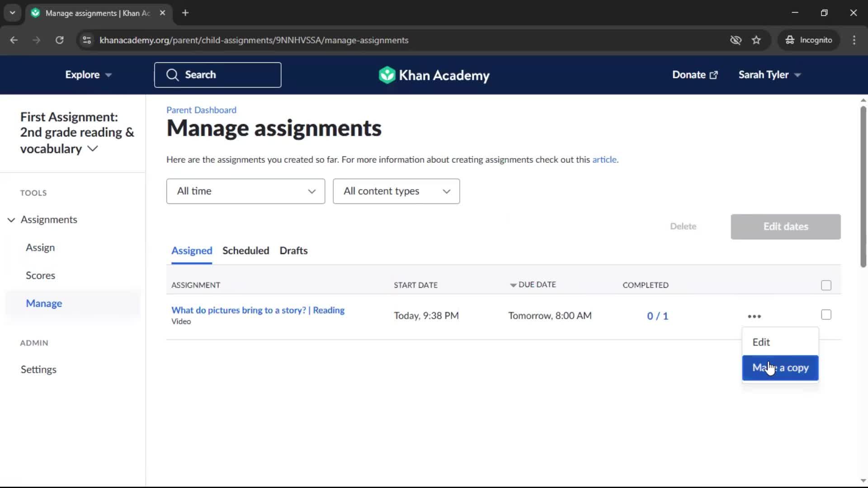Expand the First Assignment class name switcher
This screenshot has width=868, height=488.
coord(93,149)
